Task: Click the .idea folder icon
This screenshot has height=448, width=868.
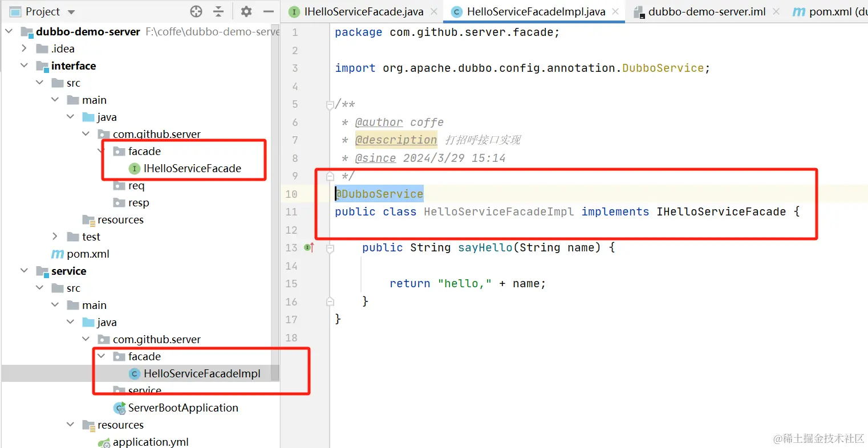Action: pyautogui.click(x=42, y=48)
